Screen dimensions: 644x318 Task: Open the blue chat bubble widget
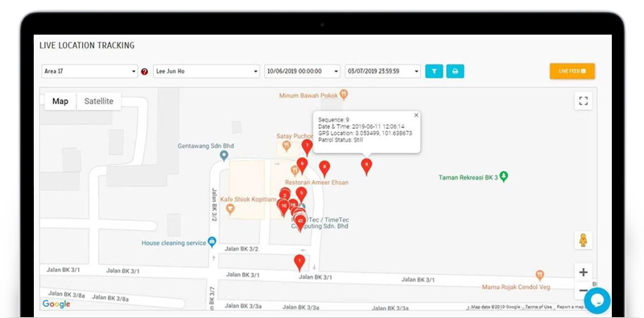click(597, 301)
